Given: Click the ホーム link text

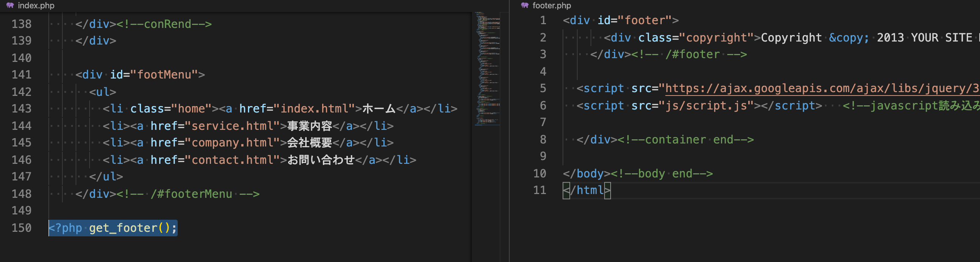Looking at the screenshot, I should pos(379,109).
